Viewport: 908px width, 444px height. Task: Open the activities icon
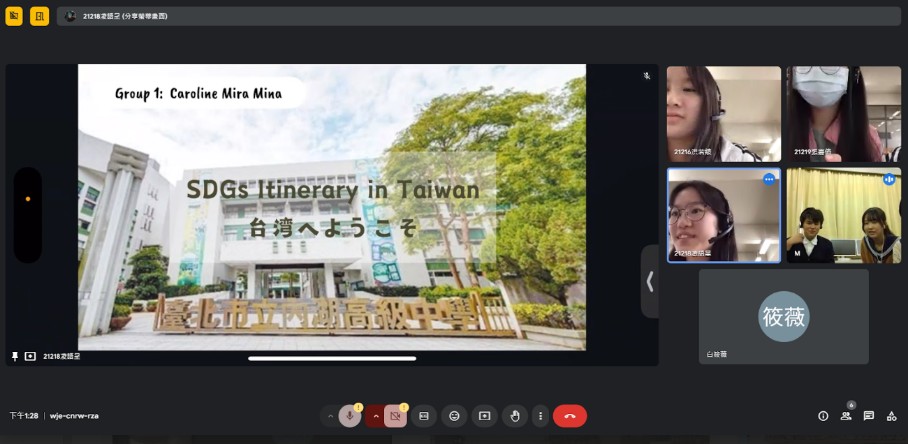pyautogui.click(x=891, y=416)
